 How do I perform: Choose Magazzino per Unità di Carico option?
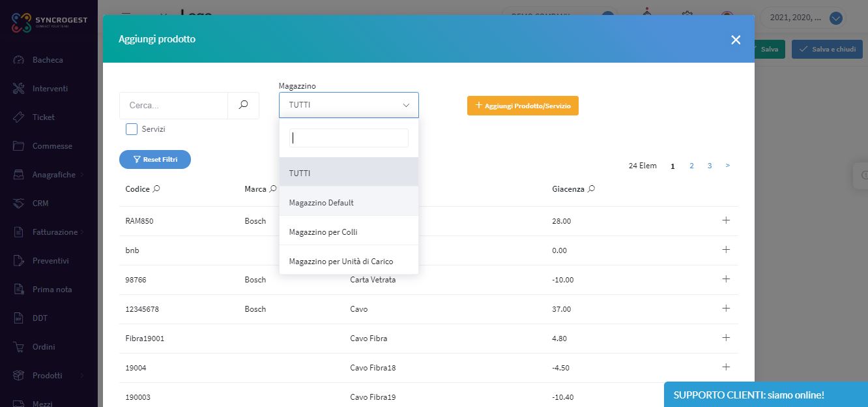341,262
